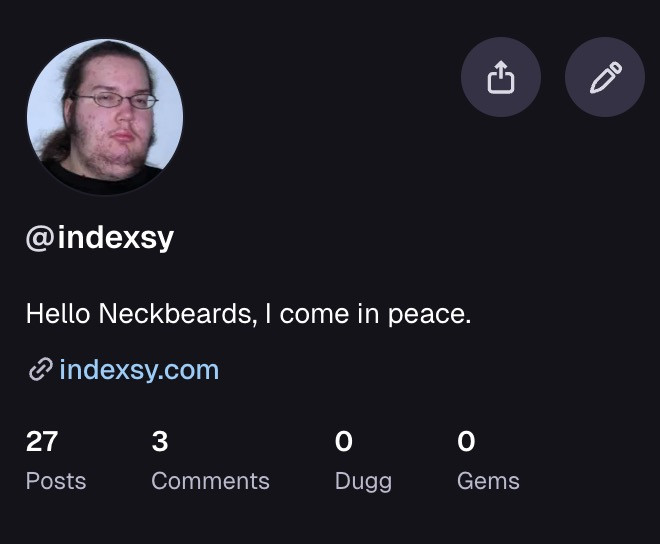
Task: Click the 3 comments count
Action: [160, 441]
